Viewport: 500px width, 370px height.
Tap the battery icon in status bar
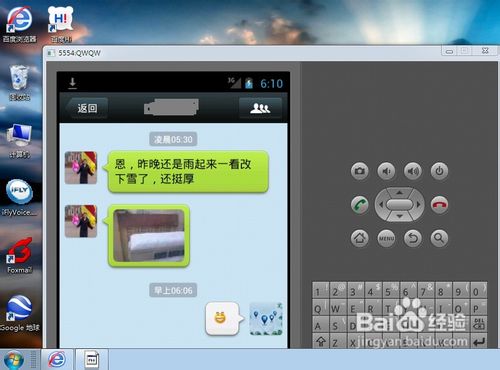click(x=249, y=83)
